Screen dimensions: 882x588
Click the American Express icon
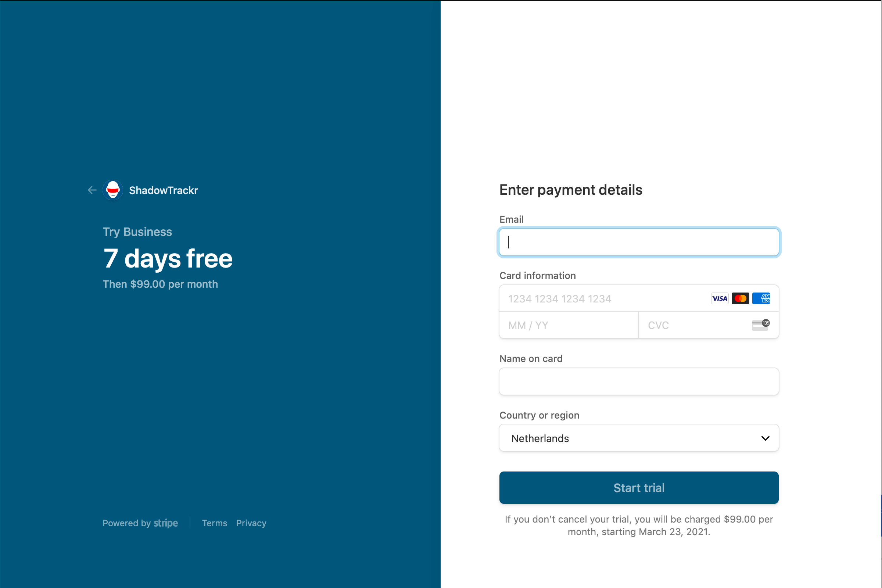(761, 298)
